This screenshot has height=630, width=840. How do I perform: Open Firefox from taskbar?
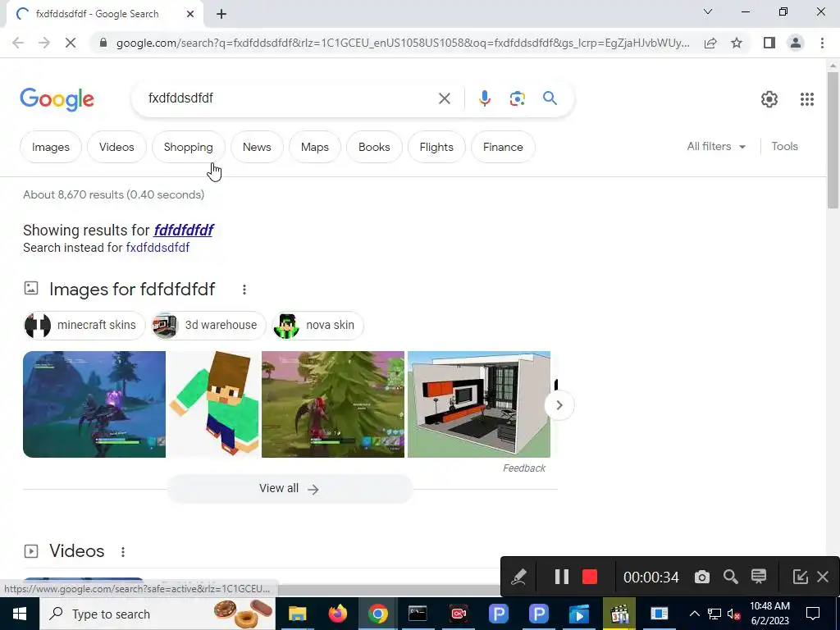click(337, 614)
